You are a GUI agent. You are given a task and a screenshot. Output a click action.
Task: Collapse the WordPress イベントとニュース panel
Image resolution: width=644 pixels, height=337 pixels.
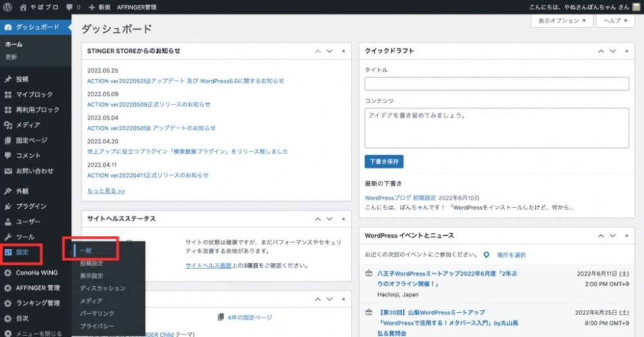(x=627, y=235)
